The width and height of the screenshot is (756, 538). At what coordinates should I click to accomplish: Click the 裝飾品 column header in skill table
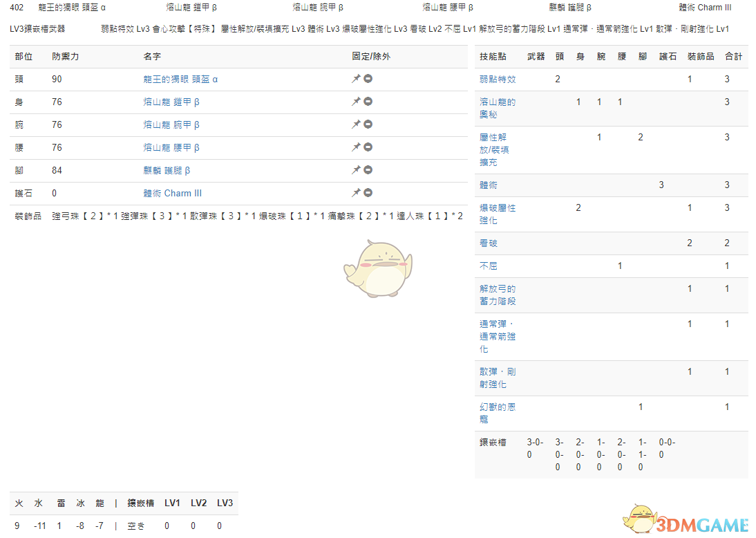point(701,57)
